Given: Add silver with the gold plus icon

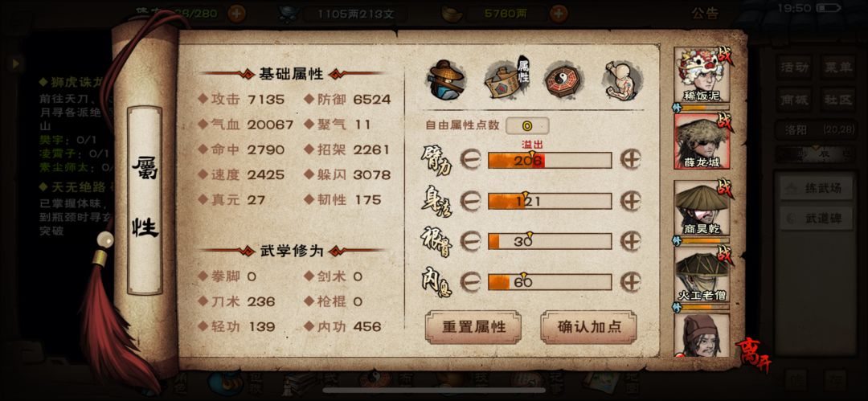Looking at the screenshot, I should [559, 14].
